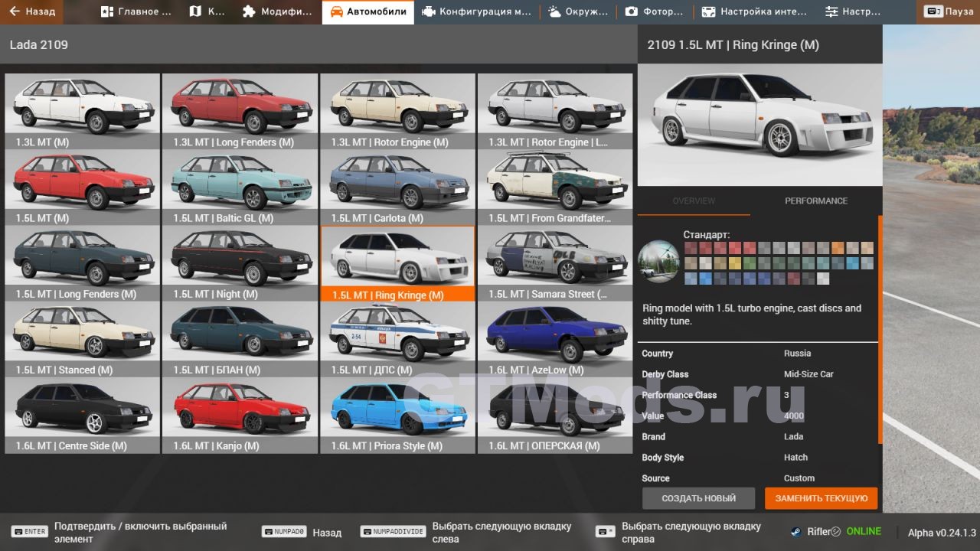Click the Value field showing 4000
The height and width of the screenshot is (551, 980).
pyautogui.click(x=794, y=416)
